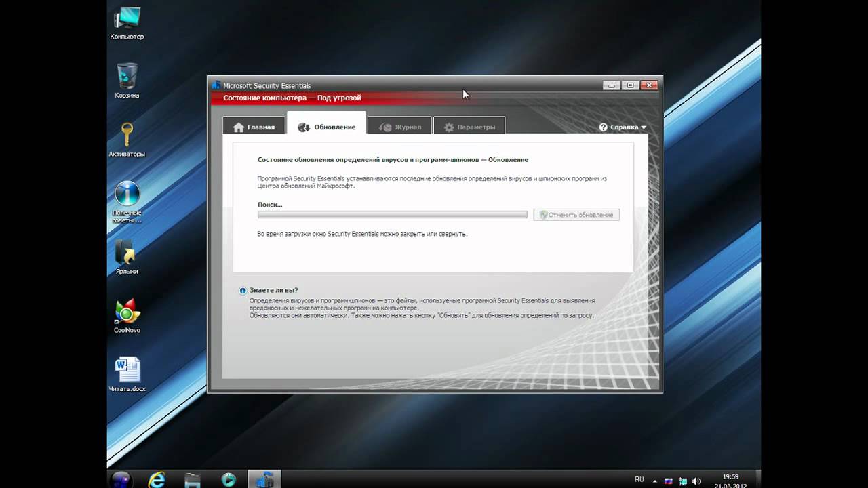Select the Полезные советы info icon
The height and width of the screenshot is (488, 868).
(x=127, y=202)
